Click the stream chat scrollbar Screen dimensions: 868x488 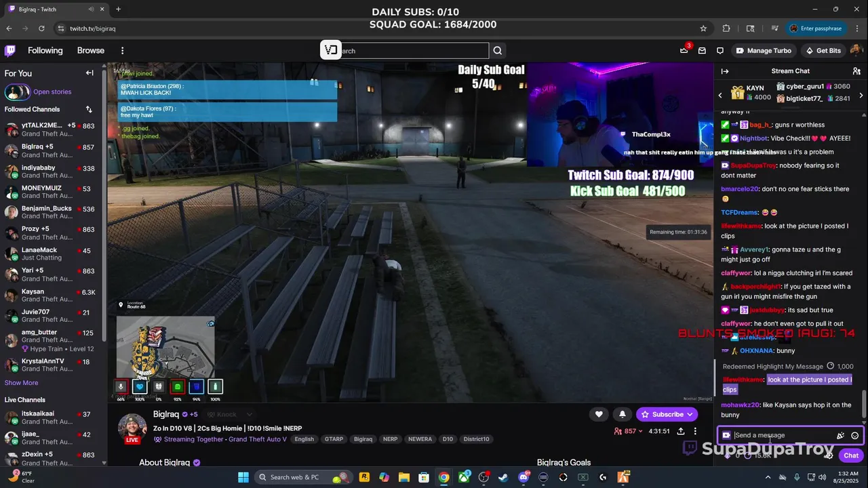pyautogui.click(x=864, y=404)
